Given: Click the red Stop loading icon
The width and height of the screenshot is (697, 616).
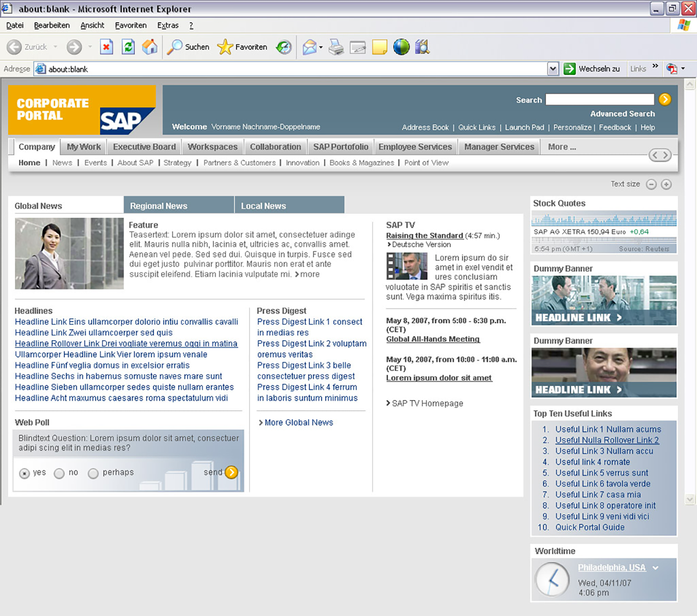Looking at the screenshot, I should pos(106,47).
